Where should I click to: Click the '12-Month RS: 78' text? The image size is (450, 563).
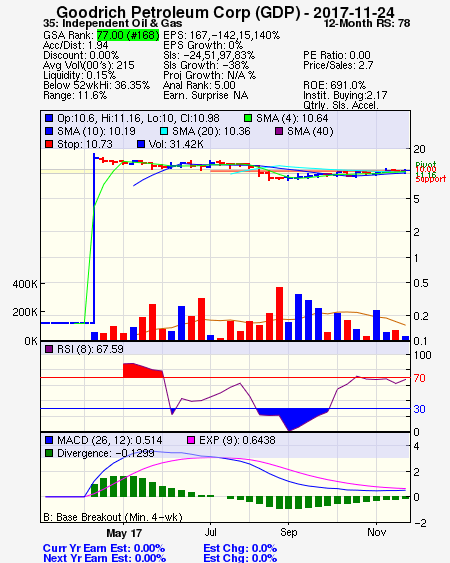[x=367, y=24]
